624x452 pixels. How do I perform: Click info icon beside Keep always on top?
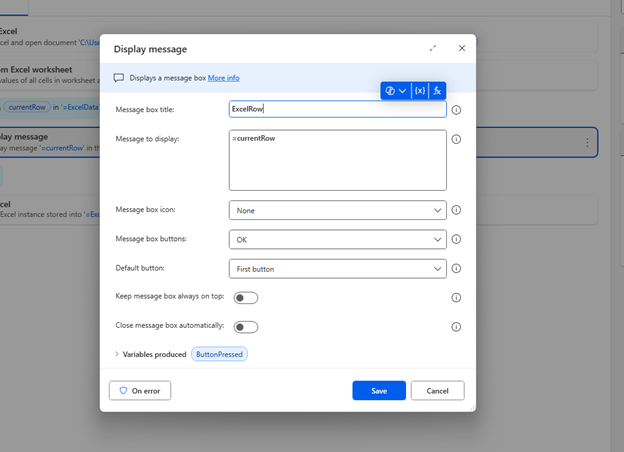point(456,298)
